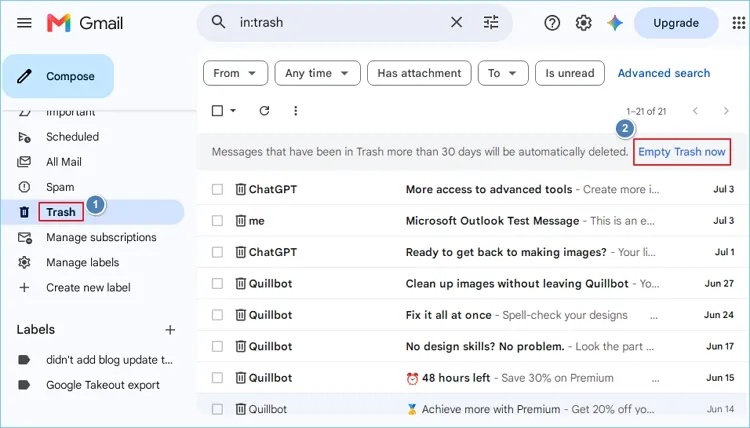Screen dimensions: 750x428
Task: Click the Gmail logo
Action: click(85, 22)
